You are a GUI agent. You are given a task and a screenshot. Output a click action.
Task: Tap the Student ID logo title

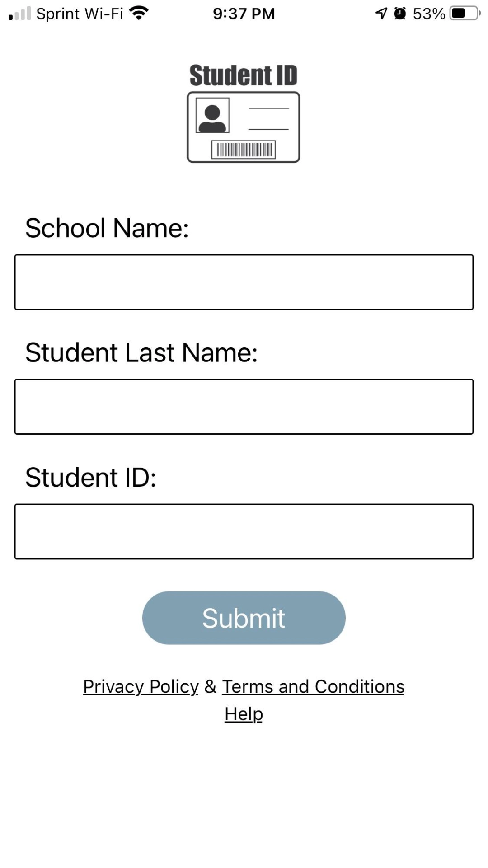pyautogui.click(x=244, y=75)
